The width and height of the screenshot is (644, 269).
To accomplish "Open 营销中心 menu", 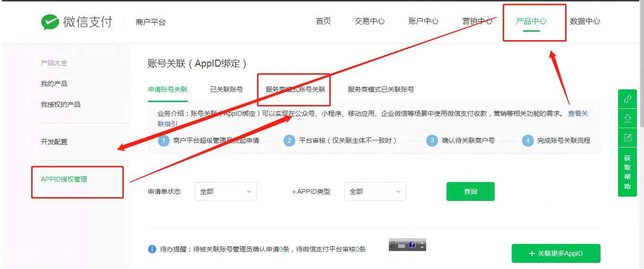I will pyautogui.click(x=477, y=21).
